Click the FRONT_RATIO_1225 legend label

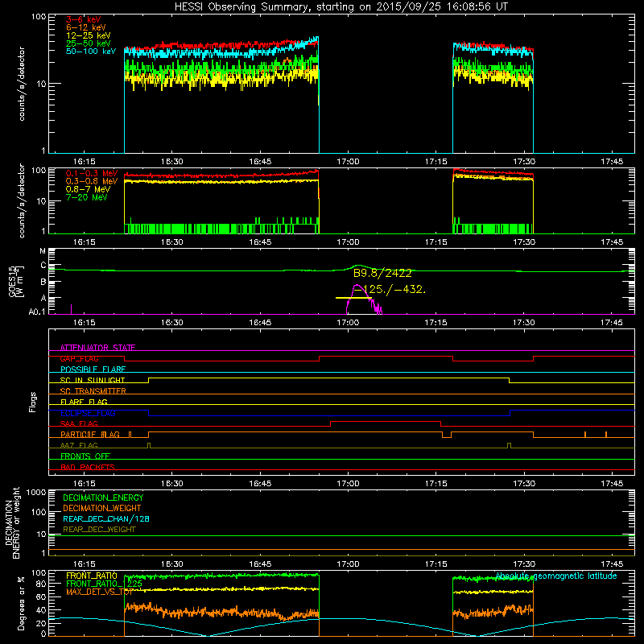[105, 584]
